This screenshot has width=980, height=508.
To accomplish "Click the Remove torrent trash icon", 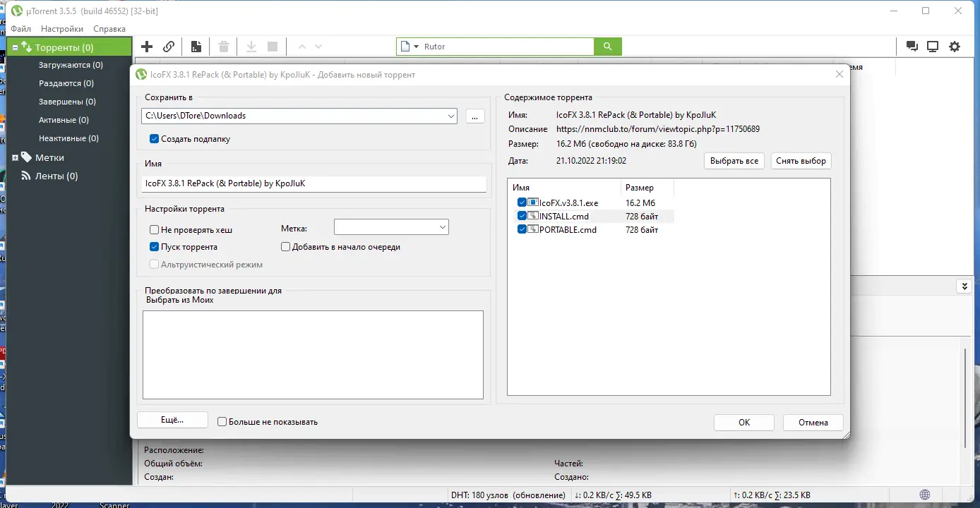I will point(224,47).
